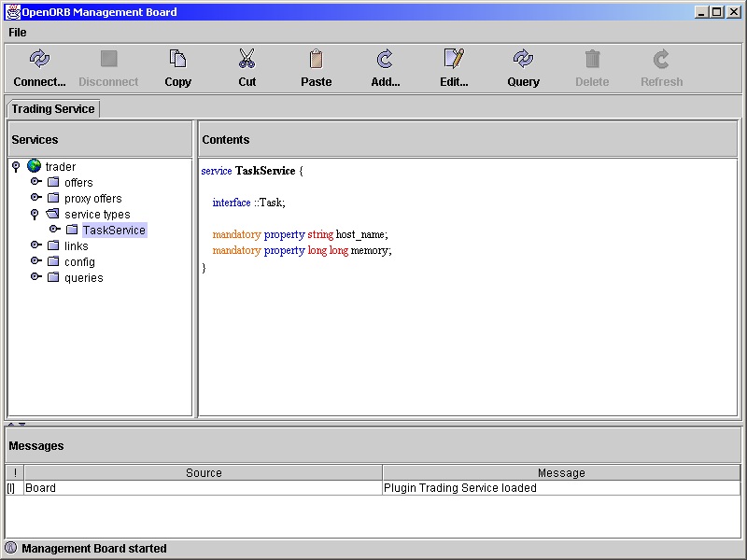The height and width of the screenshot is (560, 747).
Task: Expand the config tree node
Action: point(35,260)
